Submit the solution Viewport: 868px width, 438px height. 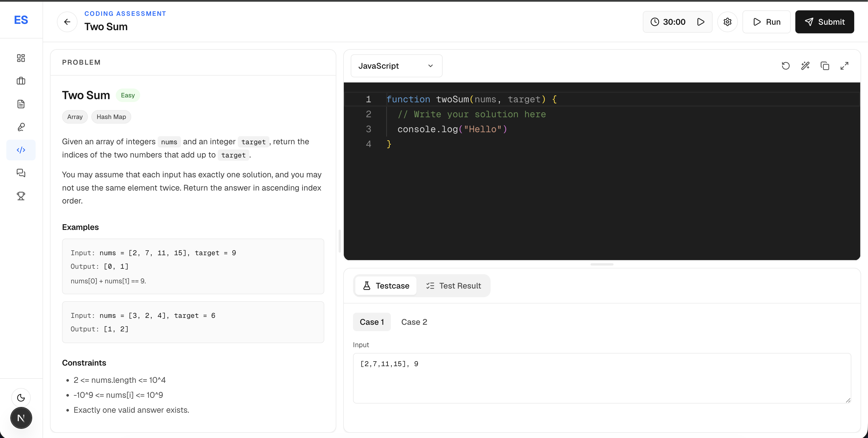click(825, 22)
